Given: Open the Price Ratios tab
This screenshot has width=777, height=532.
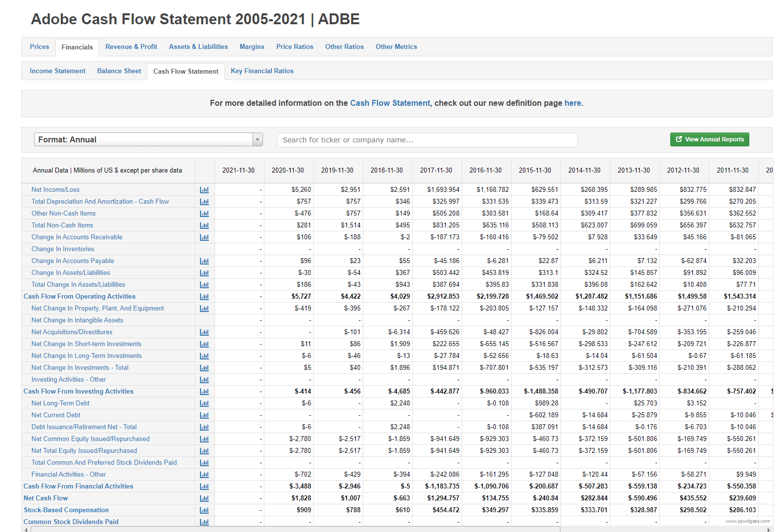Looking at the screenshot, I should [x=295, y=46].
